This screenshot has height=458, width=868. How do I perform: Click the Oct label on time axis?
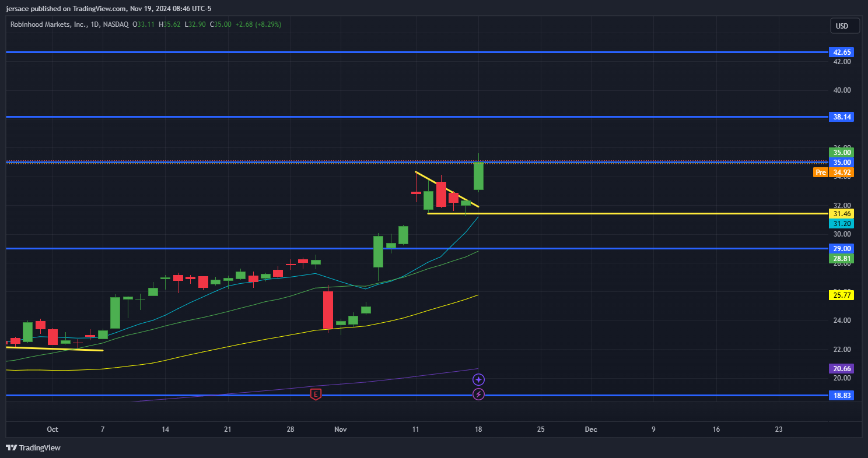pos(52,429)
